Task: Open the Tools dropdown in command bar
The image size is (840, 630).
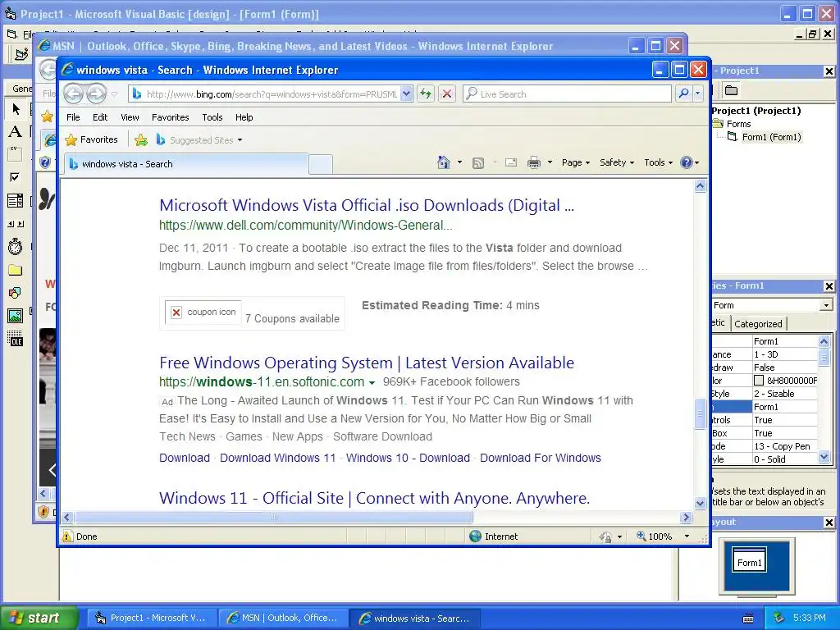Action: pyautogui.click(x=658, y=162)
